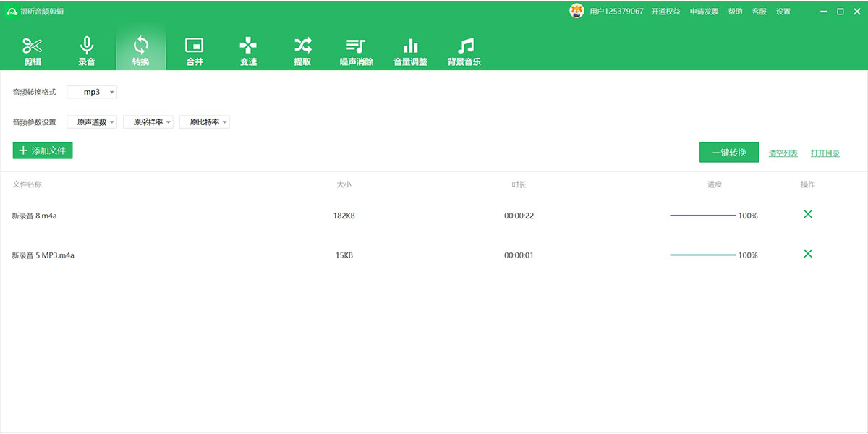The image size is (868, 434).
Task: Select the 剪辑 scissors tool
Action: point(33,51)
